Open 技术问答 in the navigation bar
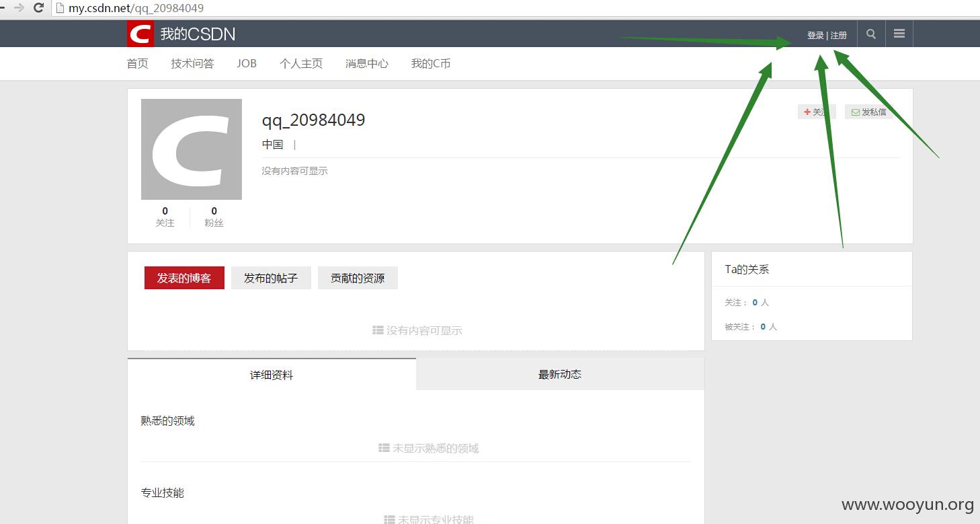980x524 pixels. pos(192,64)
